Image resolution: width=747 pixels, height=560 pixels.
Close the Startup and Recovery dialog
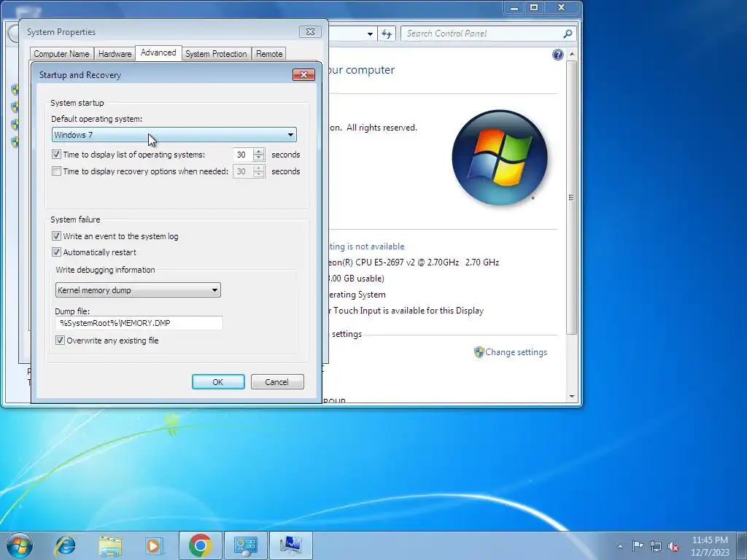(x=304, y=75)
